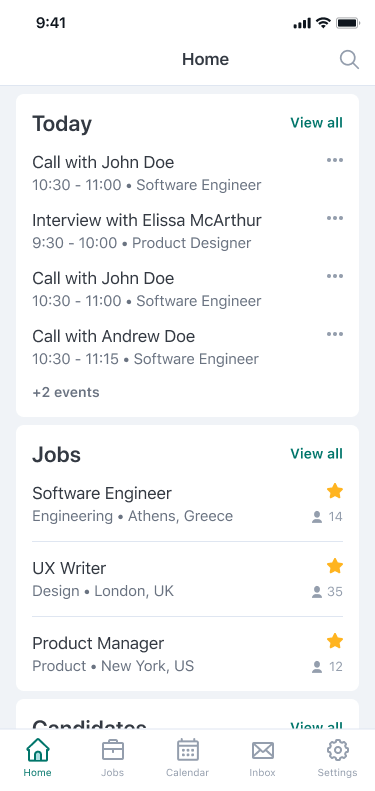The height and width of the screenshot is (791, 375).
Task: Open Inbox envelope icon
Action: [x=262, y=751]
